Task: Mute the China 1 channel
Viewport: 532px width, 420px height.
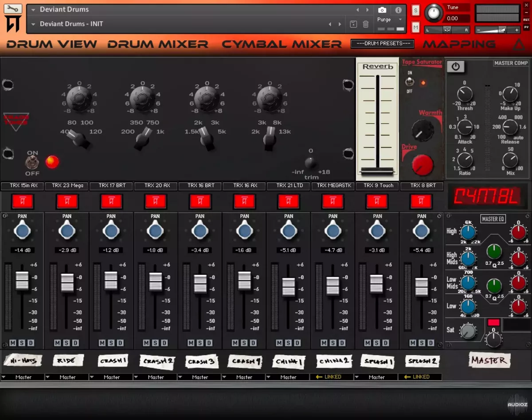Action: tap(279, 343)
